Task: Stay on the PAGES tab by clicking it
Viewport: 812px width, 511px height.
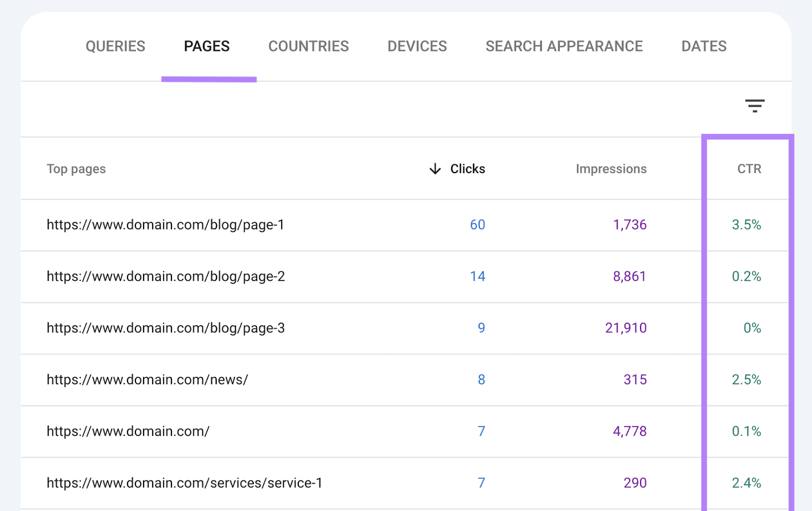Action: [x=206, y=46]
